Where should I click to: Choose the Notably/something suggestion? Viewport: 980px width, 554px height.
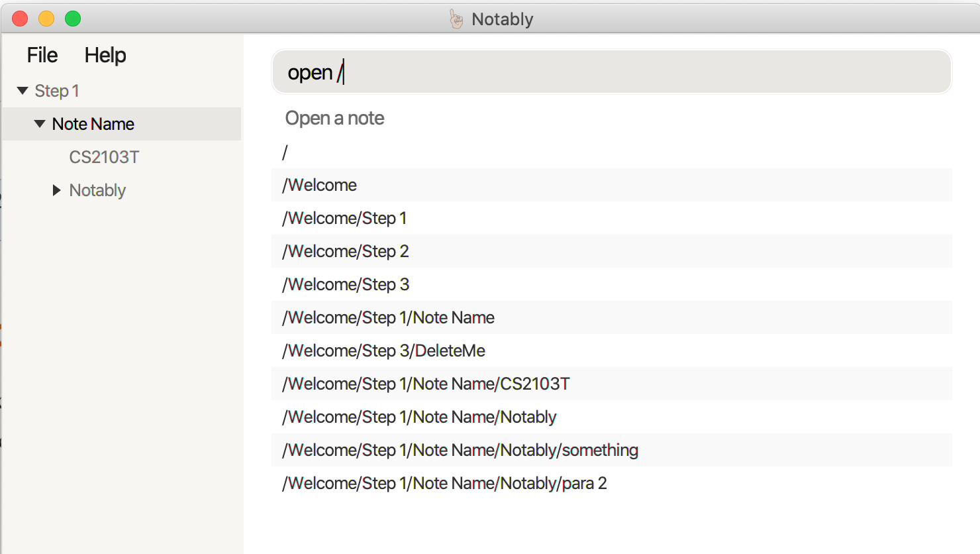[612, 450]
